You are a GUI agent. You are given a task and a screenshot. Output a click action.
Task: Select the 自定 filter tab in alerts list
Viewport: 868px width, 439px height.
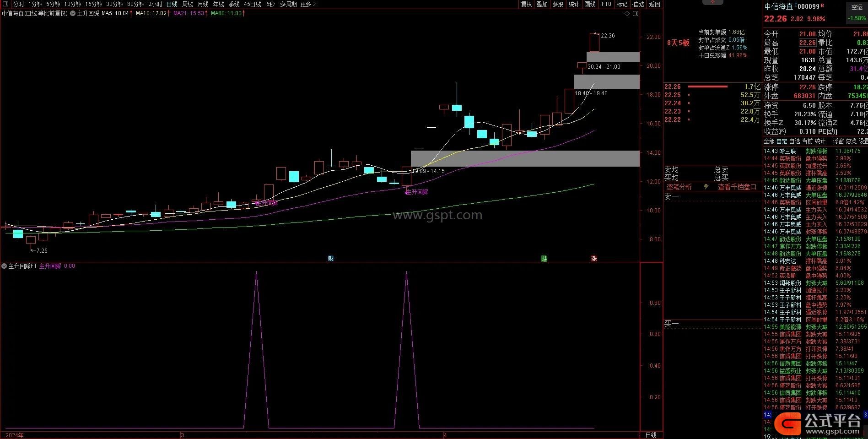tap(782, 141)
